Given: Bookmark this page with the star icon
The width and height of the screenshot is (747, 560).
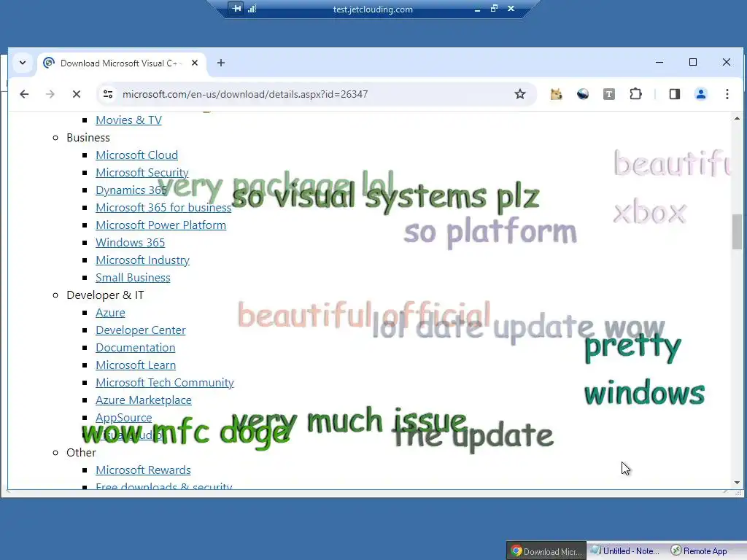Looking at the screenshot, I should tap(519, 94).
